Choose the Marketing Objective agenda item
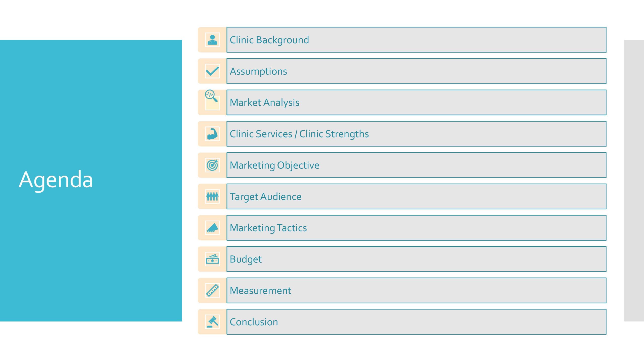 point(416,165)
